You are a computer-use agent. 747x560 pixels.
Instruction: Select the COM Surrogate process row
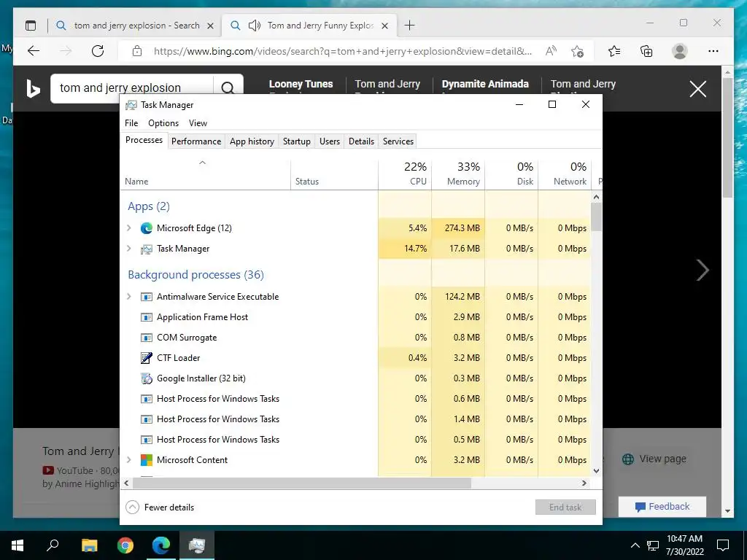click(356, 338)
